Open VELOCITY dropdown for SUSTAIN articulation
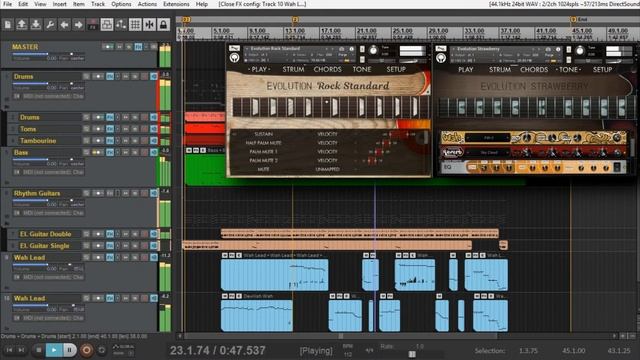640x360 pixels. 327,134
